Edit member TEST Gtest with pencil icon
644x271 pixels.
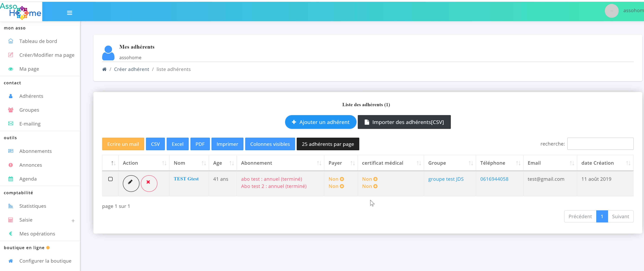click(x=131, y=183)
